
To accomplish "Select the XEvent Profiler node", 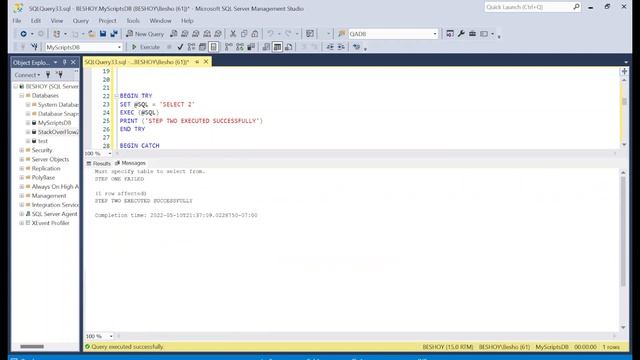I will coord(50,223).
